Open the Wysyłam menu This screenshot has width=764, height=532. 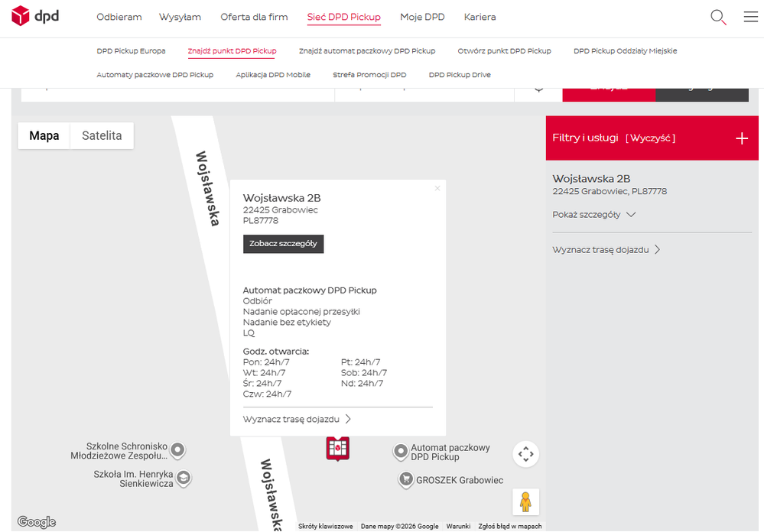tap(180, 17)
